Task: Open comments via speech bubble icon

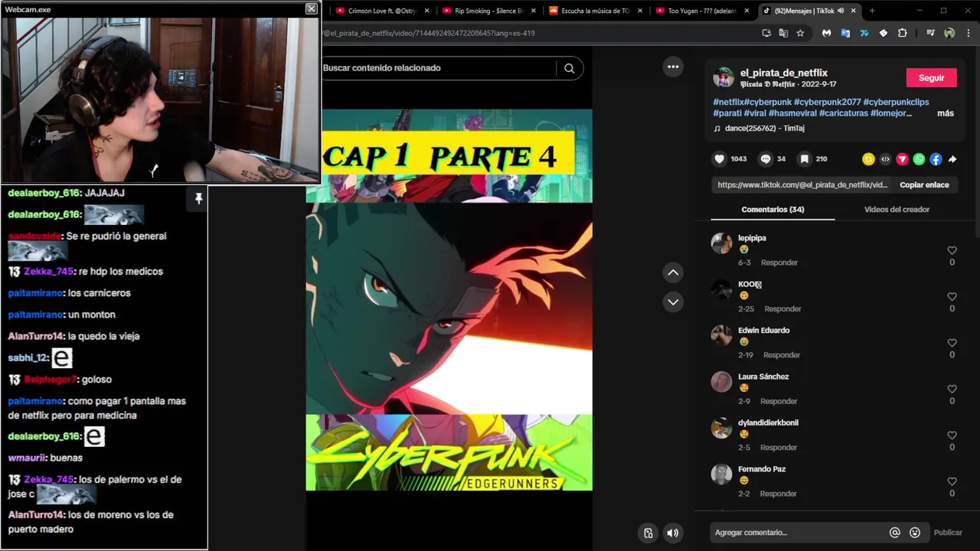Action: coord(766,159)
